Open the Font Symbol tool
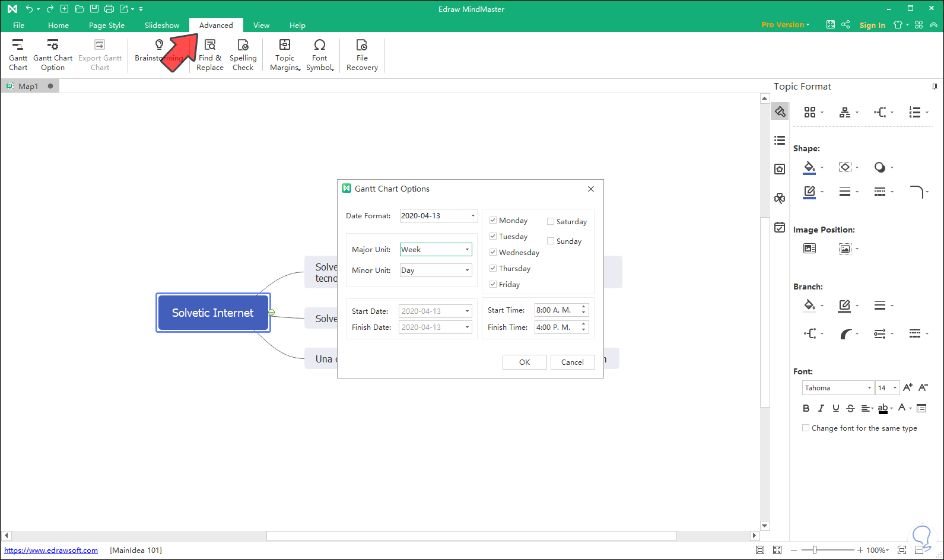944x560 pixels. (x=320, y=55)
